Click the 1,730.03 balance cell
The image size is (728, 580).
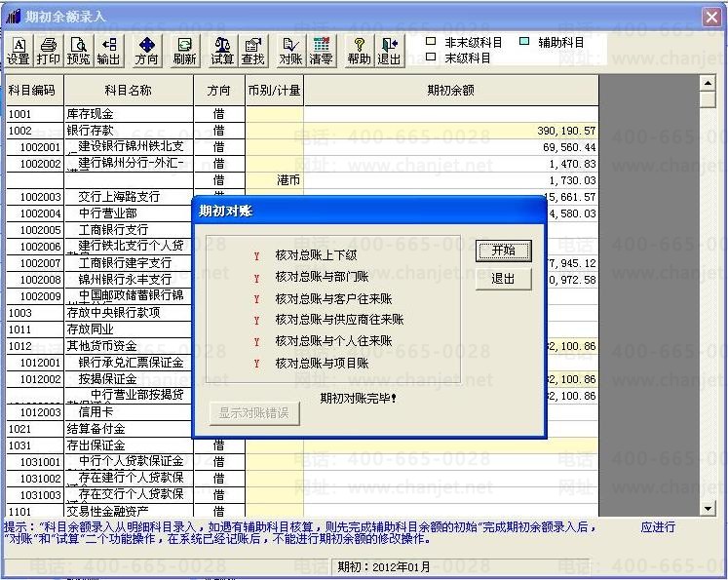451,180
